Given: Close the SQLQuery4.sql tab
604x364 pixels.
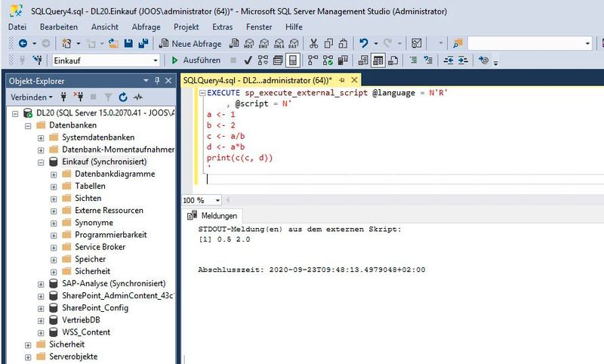Looking at the screenshot, I should pyautogui.click(x=354, y=80).
